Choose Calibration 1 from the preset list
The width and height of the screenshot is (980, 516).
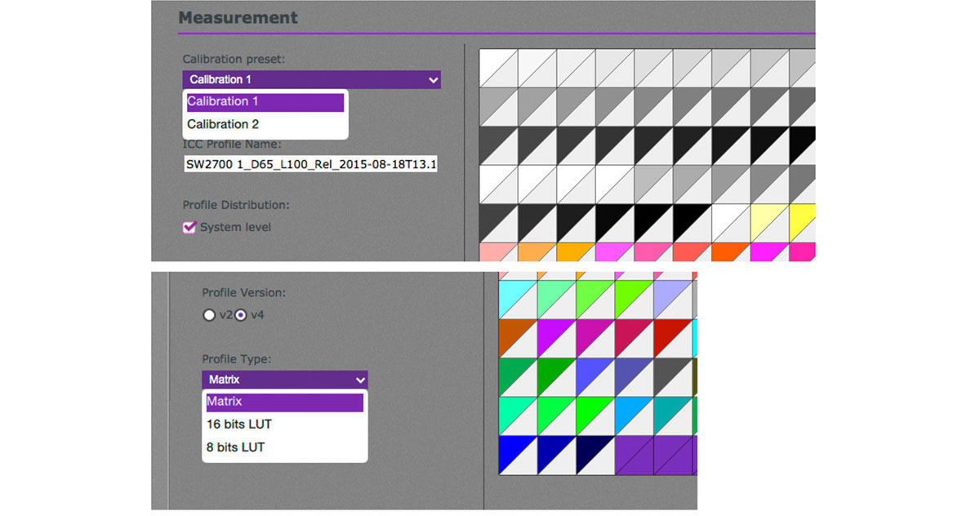tap(265, 102)
